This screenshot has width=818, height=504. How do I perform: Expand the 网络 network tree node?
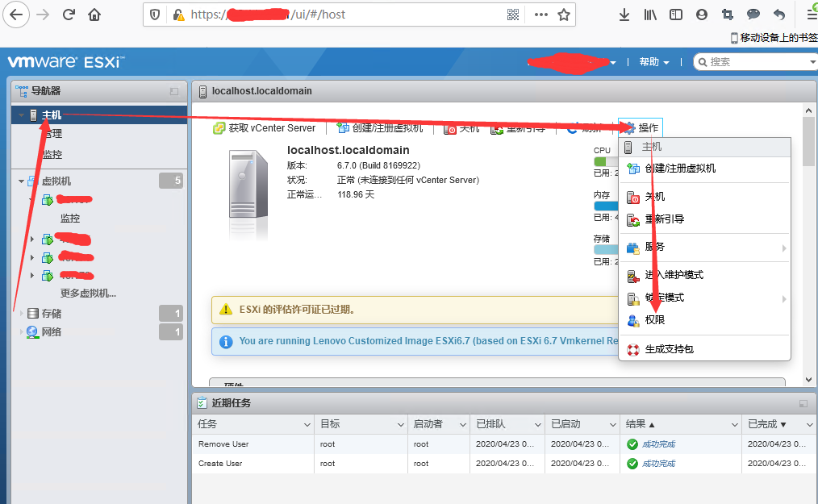pos(22,331)
